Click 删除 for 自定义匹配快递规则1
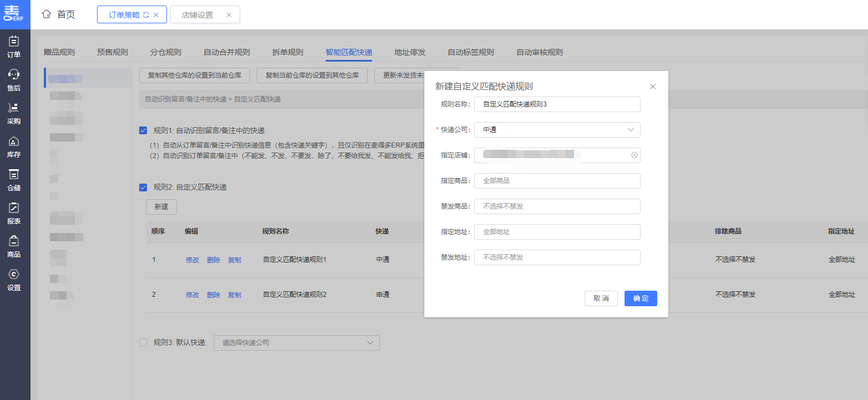Viewport: 868px width, 400px height. 214,260
